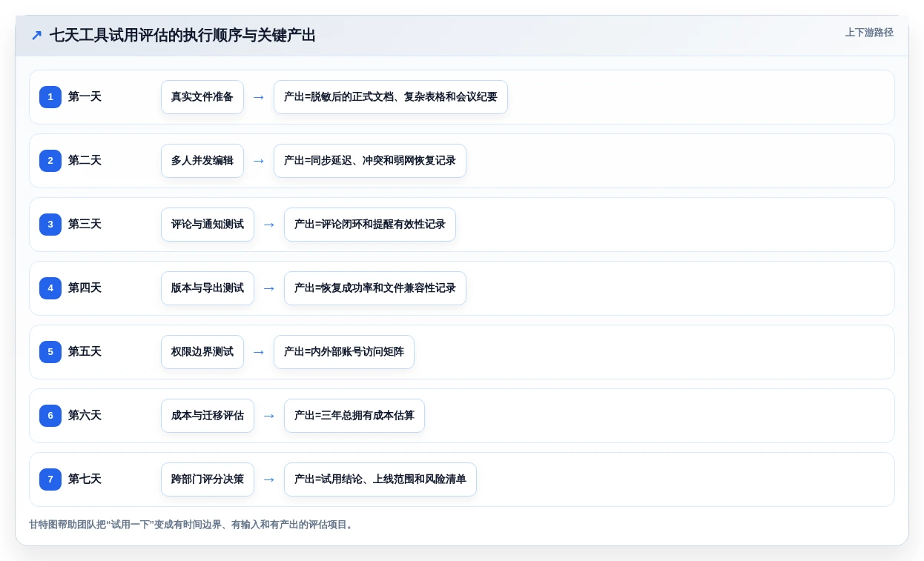
Task: Open the 产出=试用结论、上线范围和风险清单 box
Action: [x=380, y=479]
